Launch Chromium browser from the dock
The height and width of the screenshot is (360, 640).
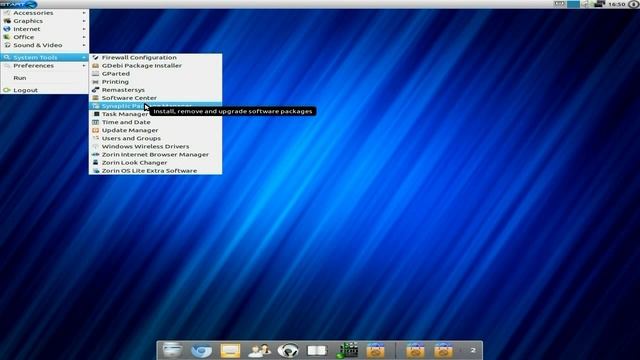tap(201, 351)
